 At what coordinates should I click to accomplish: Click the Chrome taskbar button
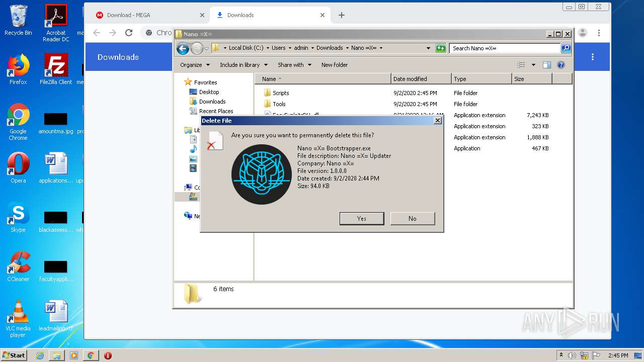click(x=91, y=355)
